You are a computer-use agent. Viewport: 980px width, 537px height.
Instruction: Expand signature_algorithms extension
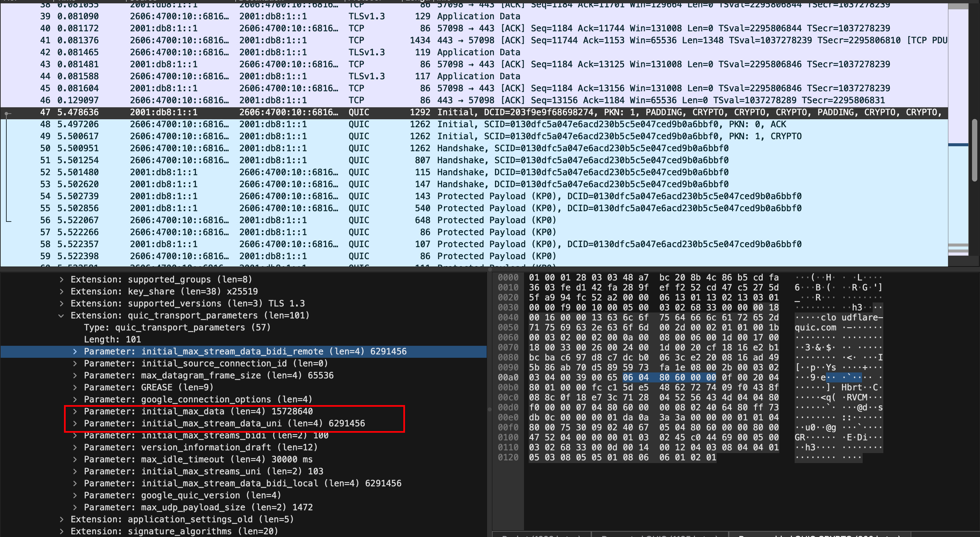pyautogui.click(x=62, y=531)
